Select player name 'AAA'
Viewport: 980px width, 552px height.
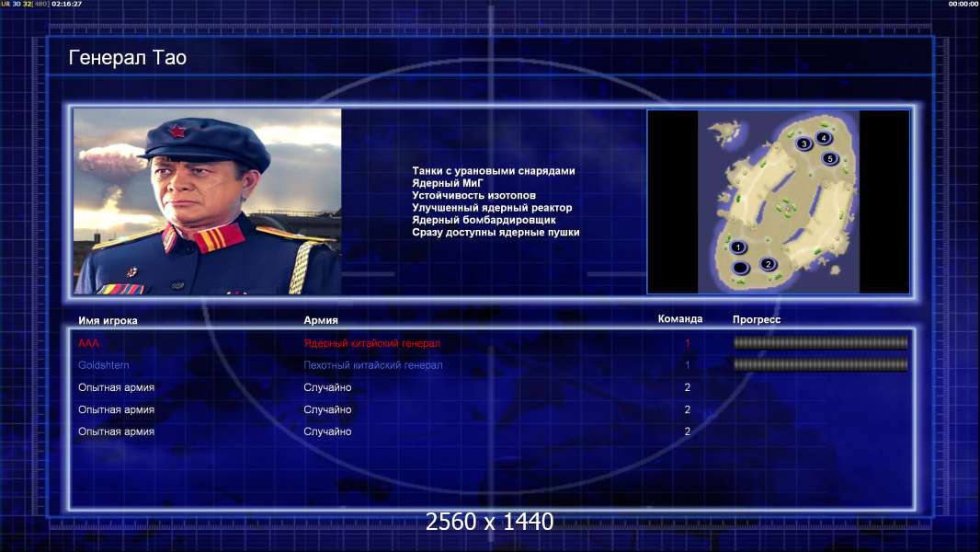coord(89,343)
